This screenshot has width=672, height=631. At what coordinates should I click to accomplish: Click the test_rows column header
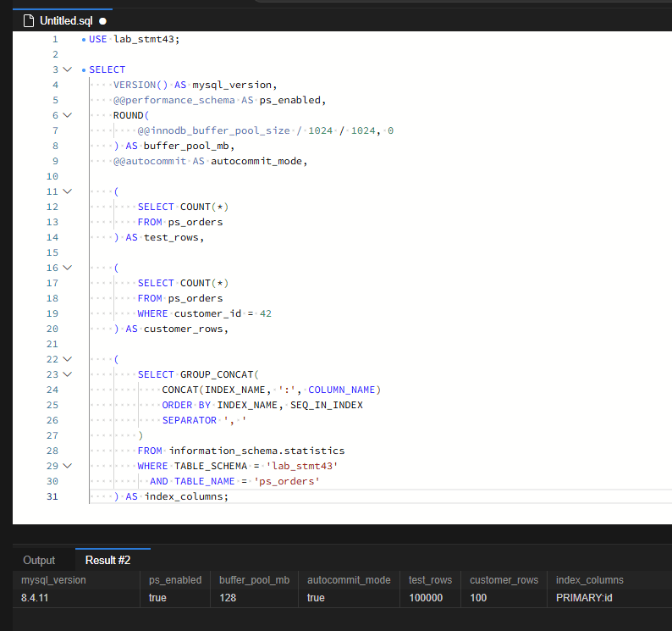[x=430, y=580]
